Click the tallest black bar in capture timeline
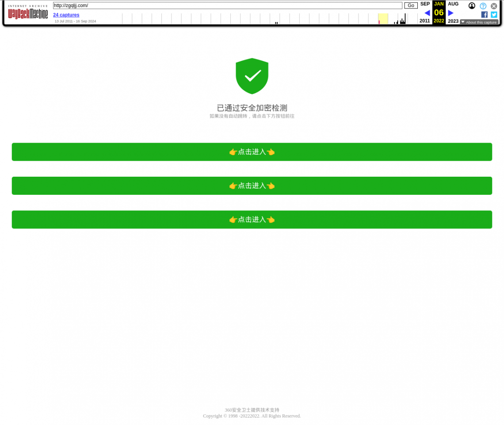 (x=405, y=19)
